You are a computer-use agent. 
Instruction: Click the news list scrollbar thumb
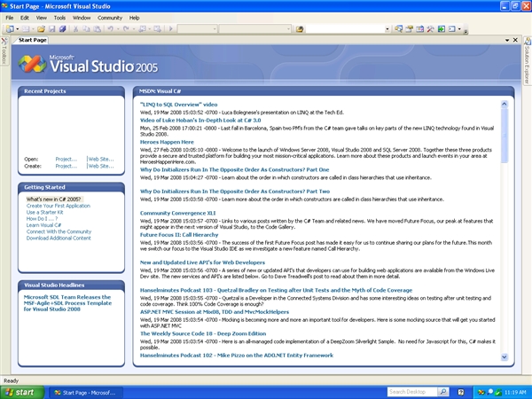(x=505, y=136)
